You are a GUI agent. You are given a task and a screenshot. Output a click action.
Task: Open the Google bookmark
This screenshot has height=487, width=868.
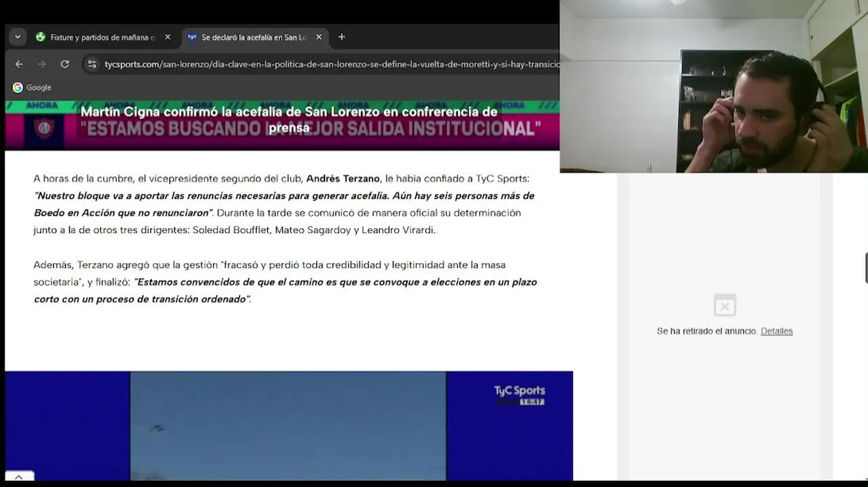click(x=32, y=87)
